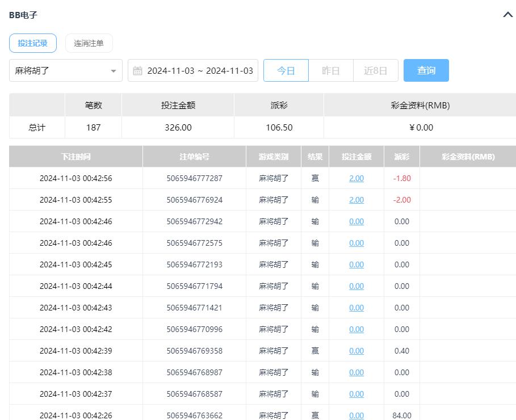Select the 昨日 date filter

(330, 70)
